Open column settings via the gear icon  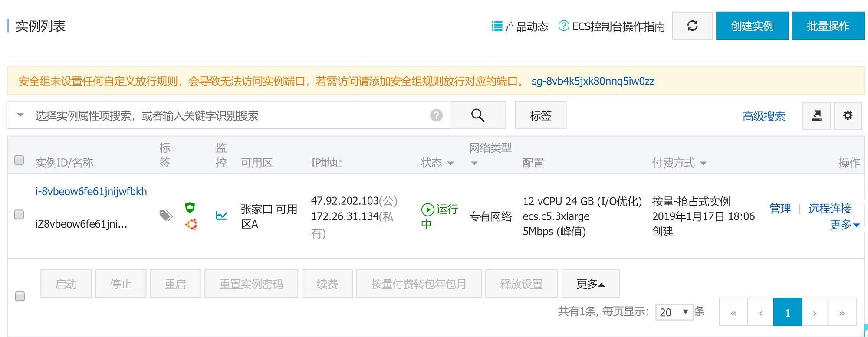click(848, 116)
